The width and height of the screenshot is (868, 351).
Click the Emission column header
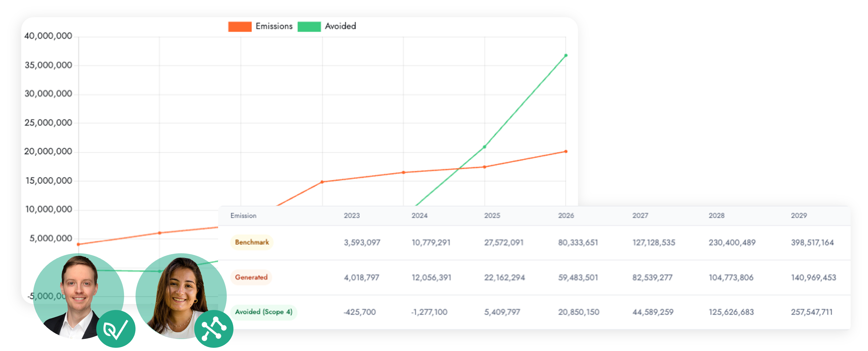[243, 216]
